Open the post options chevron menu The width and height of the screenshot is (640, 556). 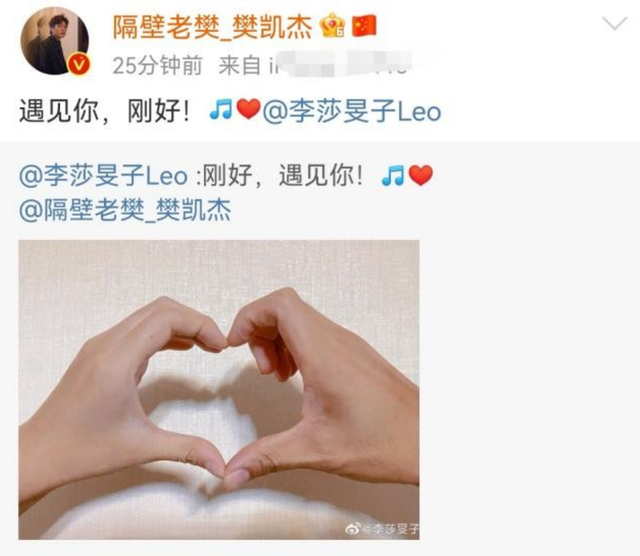click(615, 23)
